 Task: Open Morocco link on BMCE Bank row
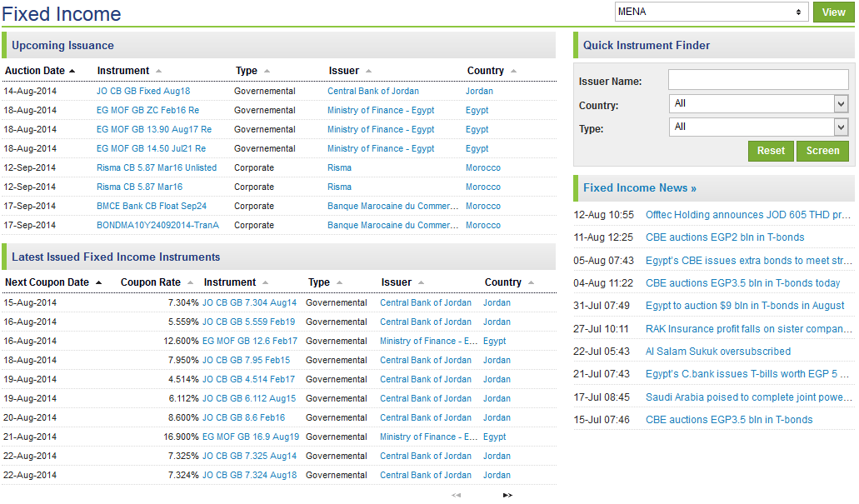pos(483,206)
